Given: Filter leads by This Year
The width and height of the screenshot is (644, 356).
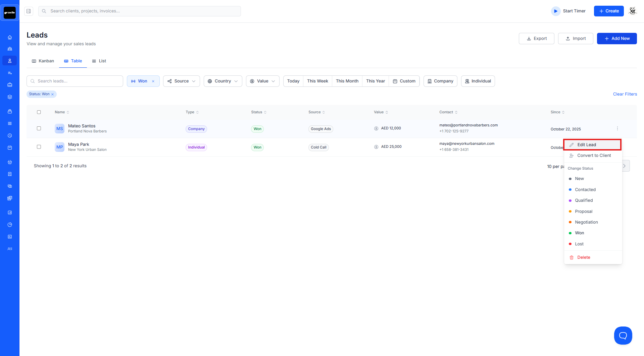Looking at the screenshot, I should click(376, 81).
